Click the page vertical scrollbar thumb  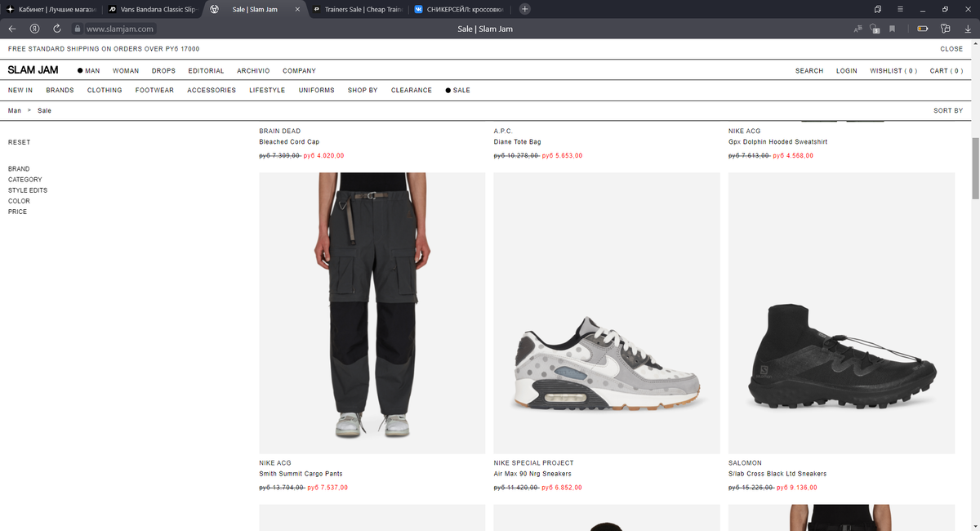click(975, 168)
